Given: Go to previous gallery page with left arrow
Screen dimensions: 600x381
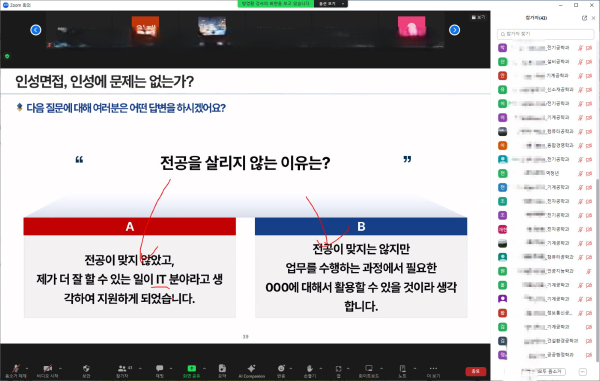Looking at the screenshot, I should pos(36,30).
